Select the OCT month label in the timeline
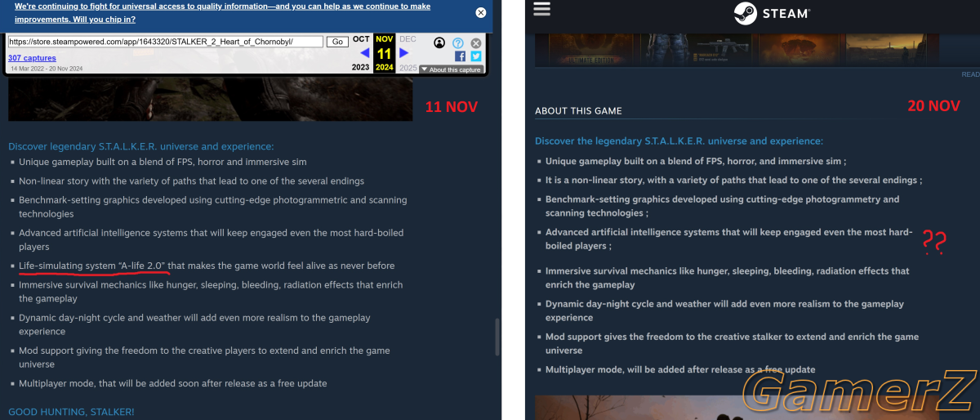Screen dimensions: 980x420 click(361, 39)
